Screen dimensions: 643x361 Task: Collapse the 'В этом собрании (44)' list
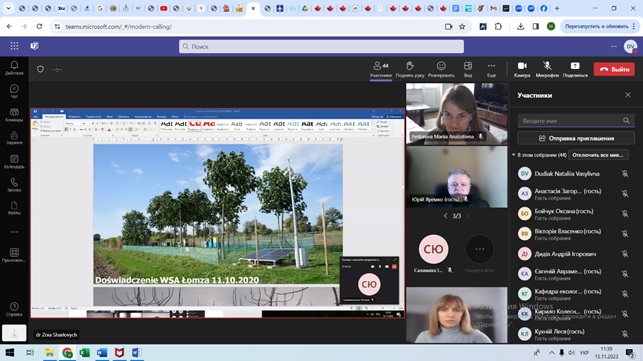click(x=513, y=155)
